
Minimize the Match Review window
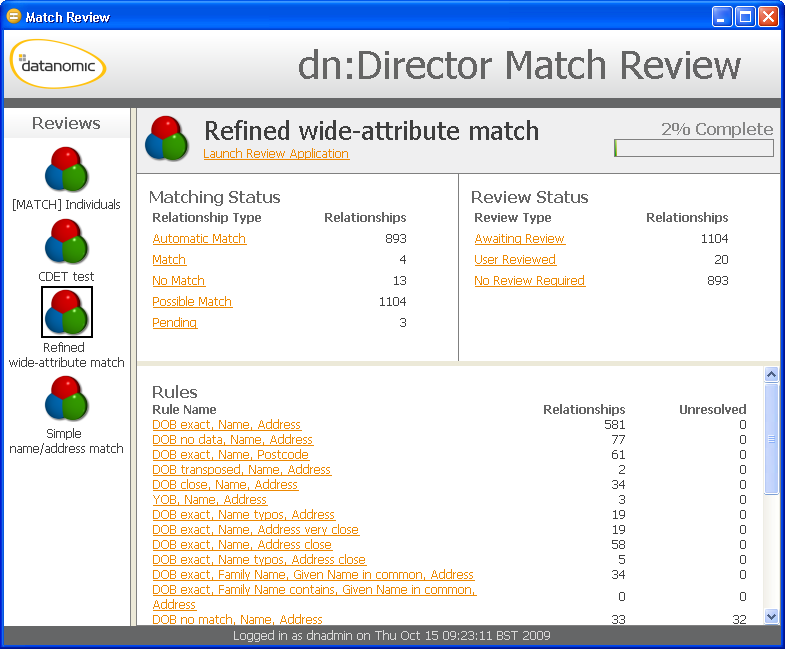[721, 17]
